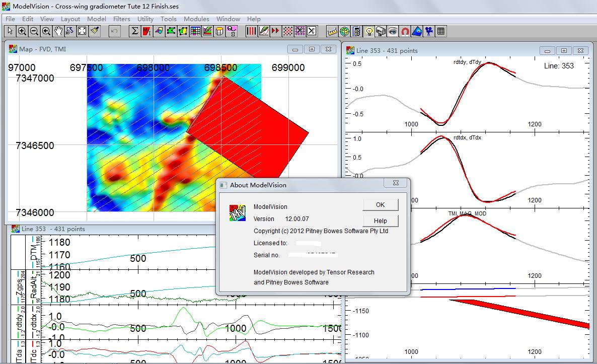Click Help button in About dialog
The width and height of the screenshot is (597, 364).
tap(381, 221)
